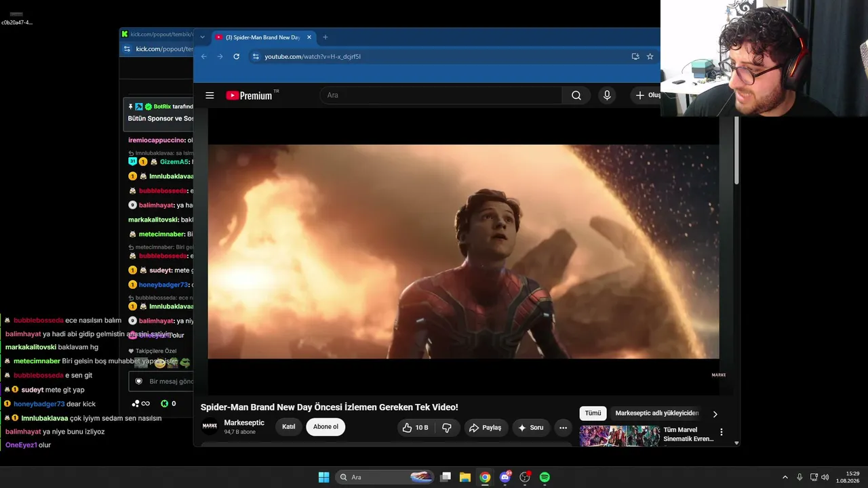Dislike the video with thumbs-down button
The width and height of the screenshot is (868, 488).
[x=447, y=428]
